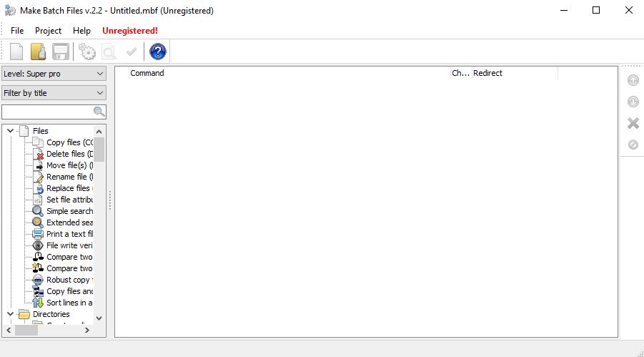Select the Files category label

pyautogui.click(x=41, y=131)
